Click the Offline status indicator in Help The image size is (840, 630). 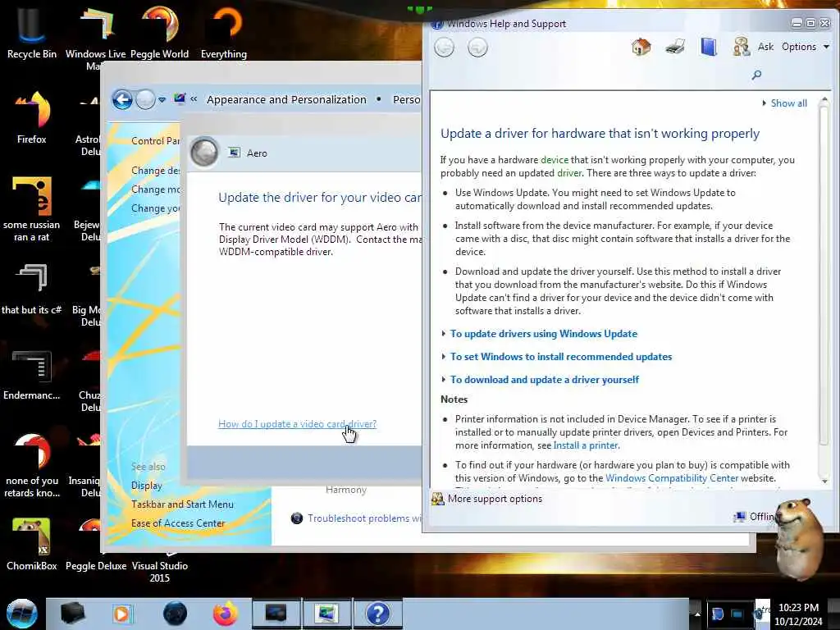pos(755,517)
